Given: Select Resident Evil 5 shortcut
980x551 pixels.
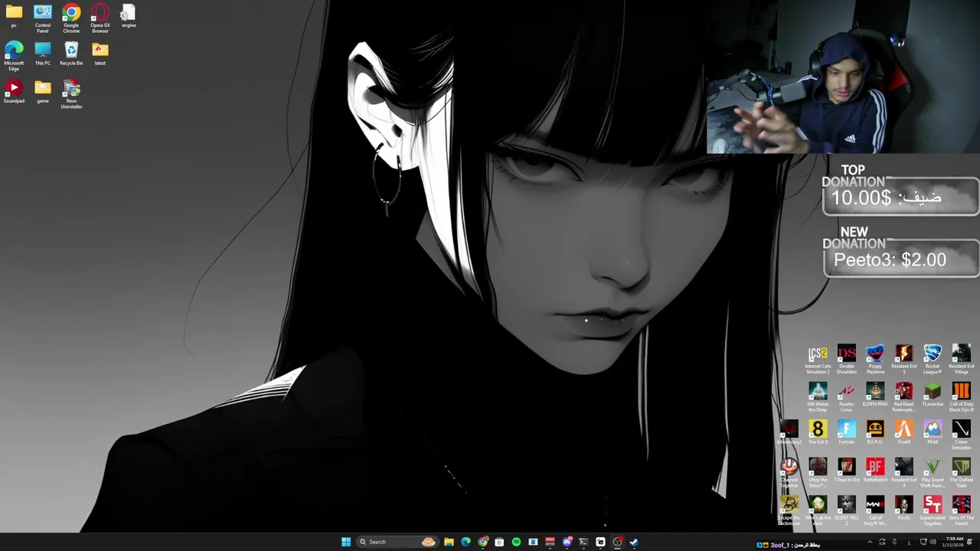Looking at the screenshot, I should tap(903, 360).
